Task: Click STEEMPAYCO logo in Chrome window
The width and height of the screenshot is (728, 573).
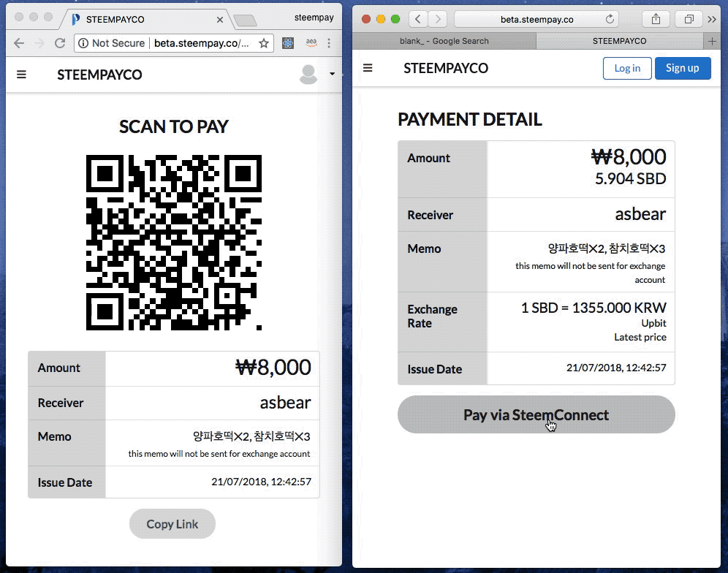Action: coord(99,75)
